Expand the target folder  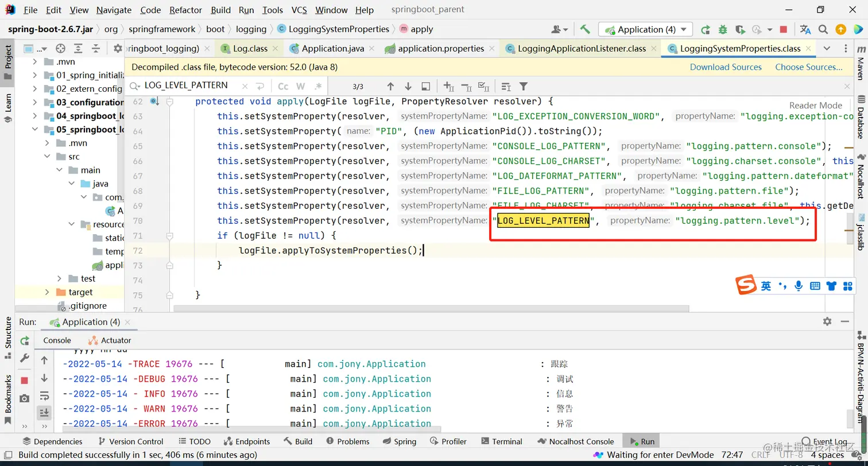[48, 292]
